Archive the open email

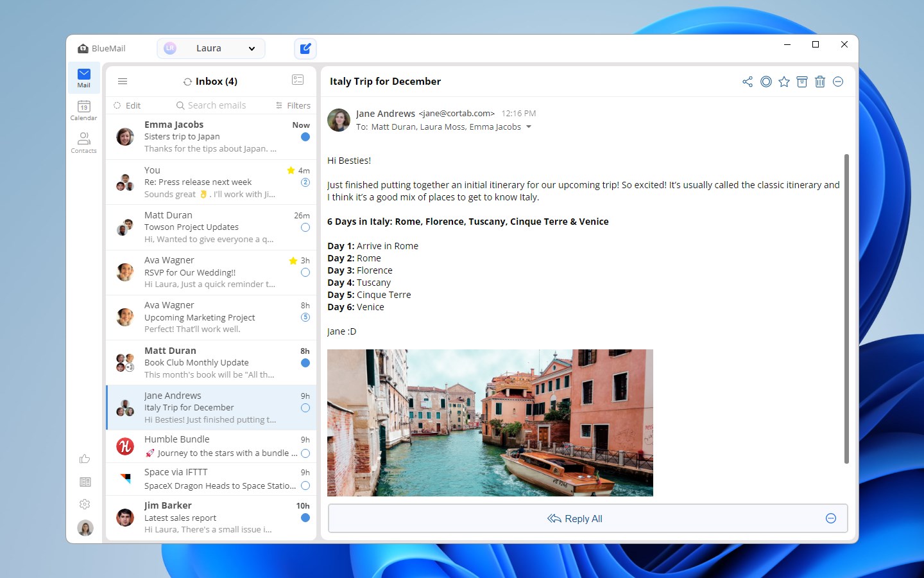coord(801,82)
